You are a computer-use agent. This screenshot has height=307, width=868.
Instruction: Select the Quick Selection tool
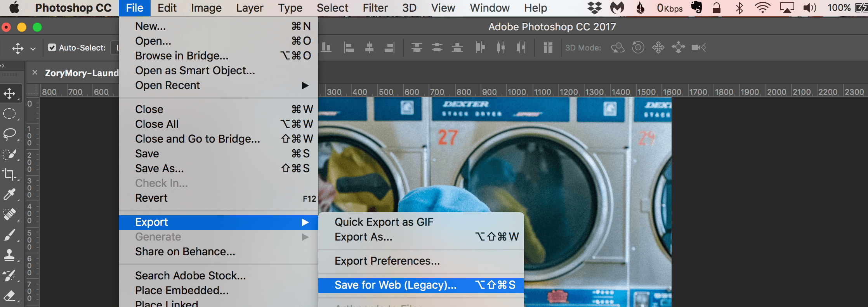[9, 154]
